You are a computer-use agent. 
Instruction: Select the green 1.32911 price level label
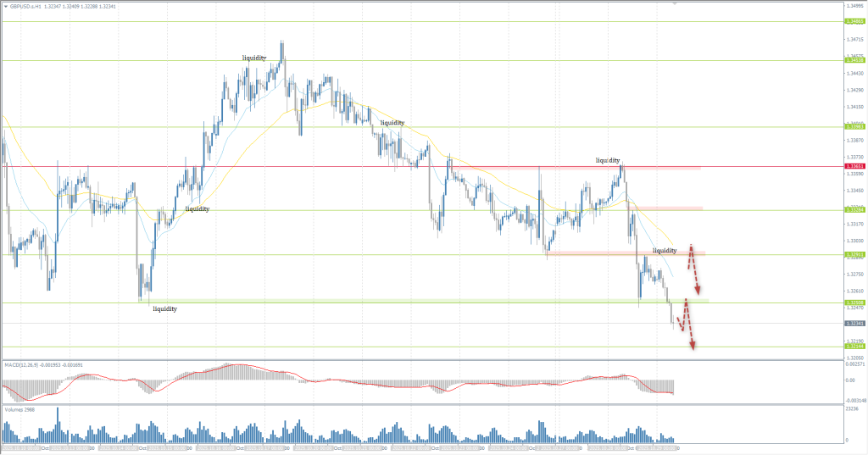point(854,254)
